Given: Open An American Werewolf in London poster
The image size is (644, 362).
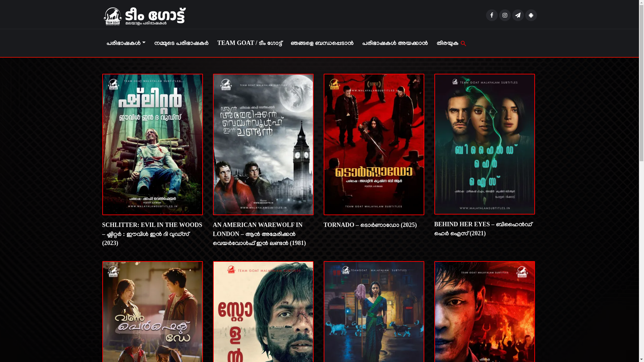Looking at the screenshot, I should pyautogui.click(x=263, y=144).
